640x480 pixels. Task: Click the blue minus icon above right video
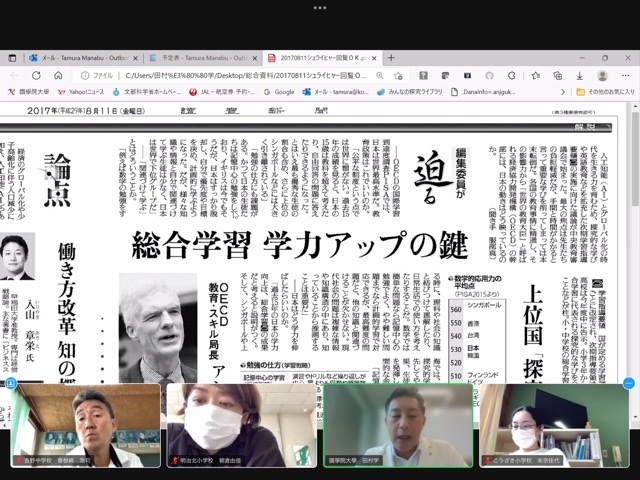click(629, 383)
